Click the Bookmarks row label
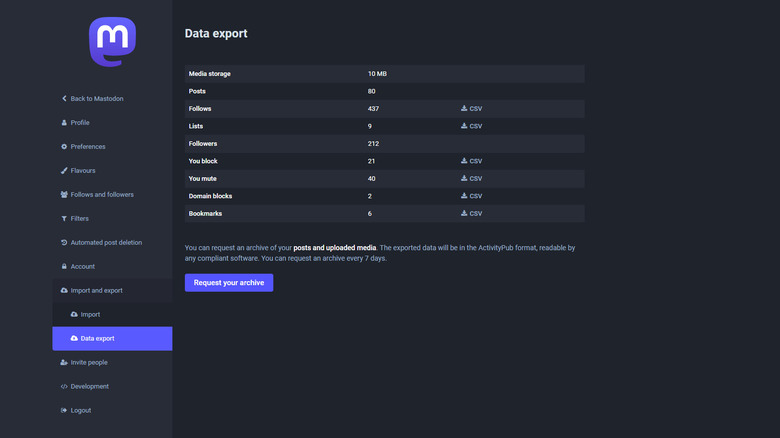The image size is (780, 438). point(205,214)
